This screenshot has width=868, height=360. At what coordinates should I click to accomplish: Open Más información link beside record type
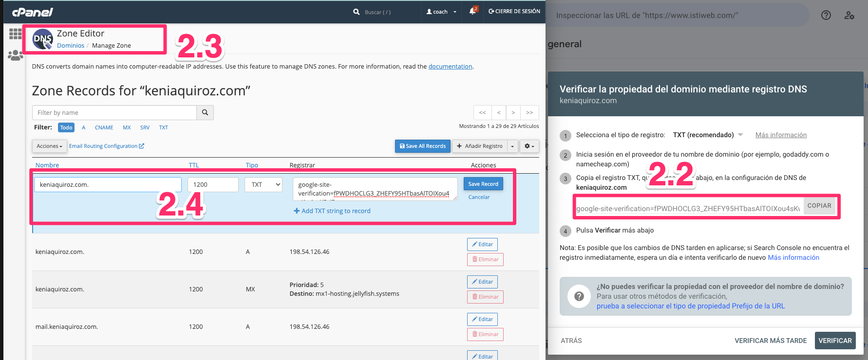781,135
